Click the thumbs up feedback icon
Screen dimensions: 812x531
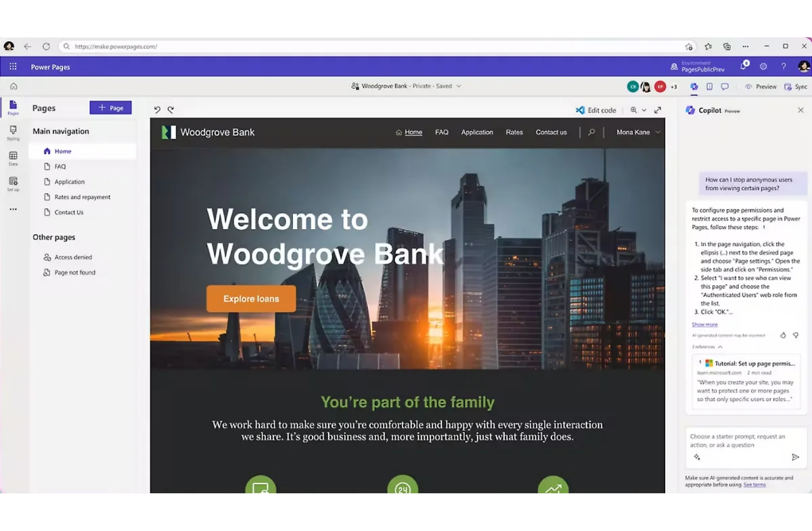(x=783, y=336)
